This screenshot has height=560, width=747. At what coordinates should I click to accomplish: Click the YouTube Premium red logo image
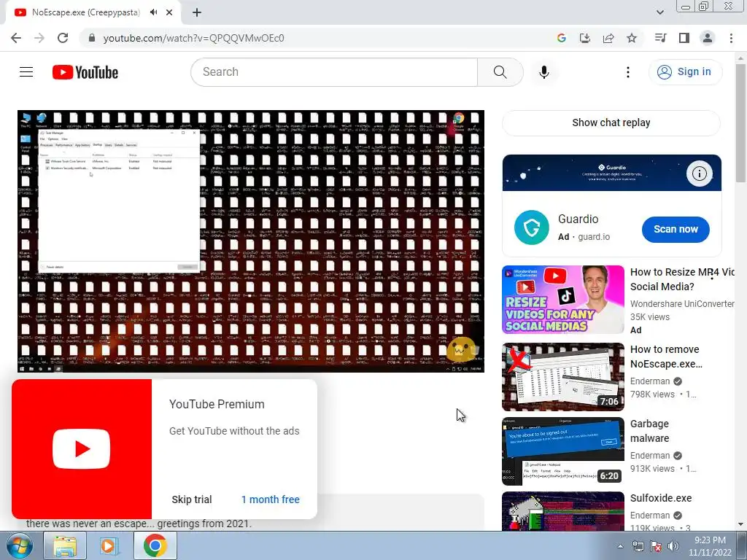pos(82,449)
